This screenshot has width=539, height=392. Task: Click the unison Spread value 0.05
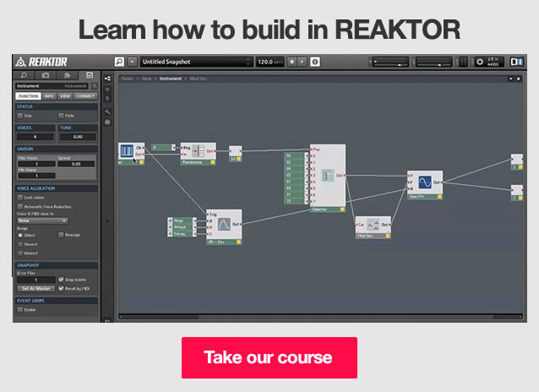[x=76, y=164]
